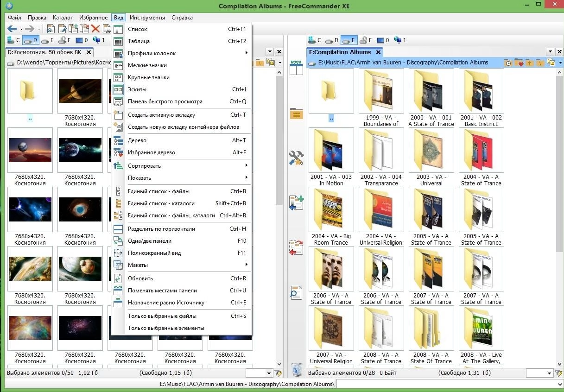Toggle Дерево tree view in the menu

182,140
